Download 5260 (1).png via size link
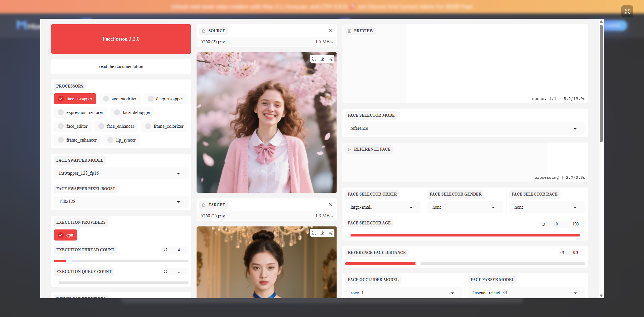The image size is (644, 317). point(324,216)
